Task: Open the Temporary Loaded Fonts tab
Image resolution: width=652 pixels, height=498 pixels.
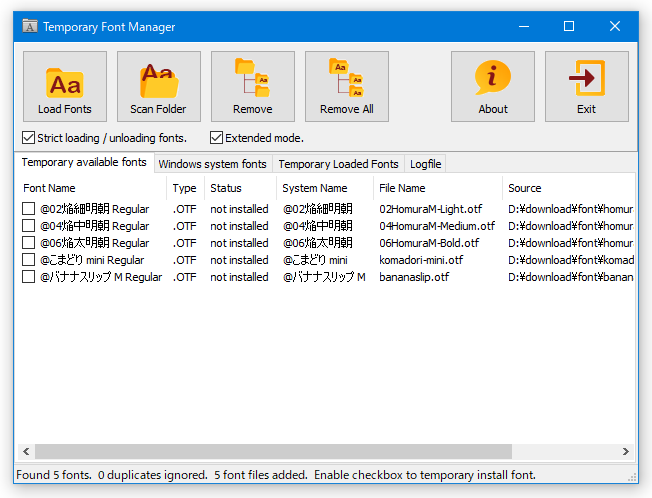Action: click(x=338, y=164)
